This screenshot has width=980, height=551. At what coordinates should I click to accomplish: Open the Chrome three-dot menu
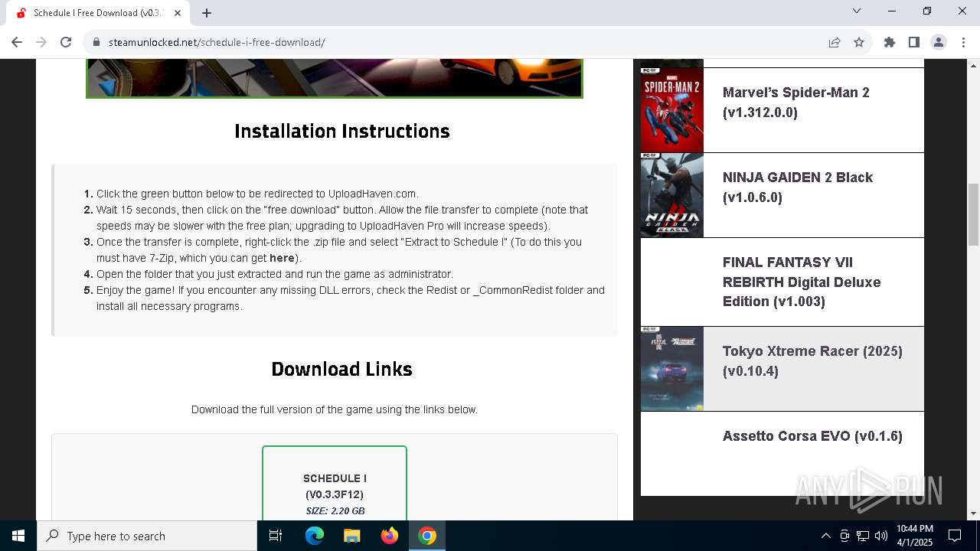(963, 42)
